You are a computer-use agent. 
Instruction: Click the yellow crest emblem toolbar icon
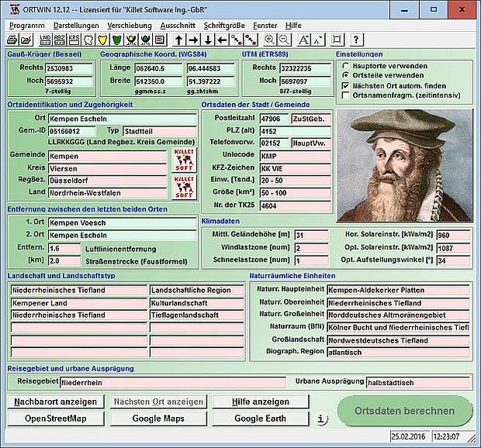click(x=132, y=40)
